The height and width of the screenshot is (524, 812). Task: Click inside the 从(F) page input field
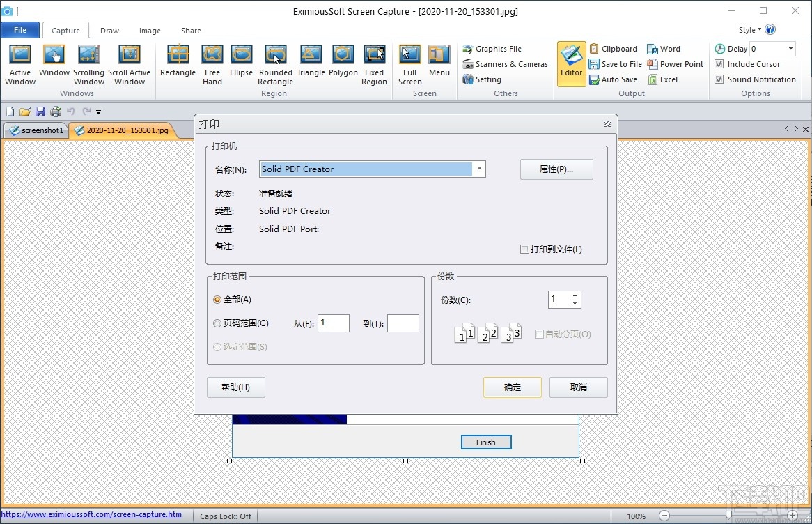tap(334, 323)
